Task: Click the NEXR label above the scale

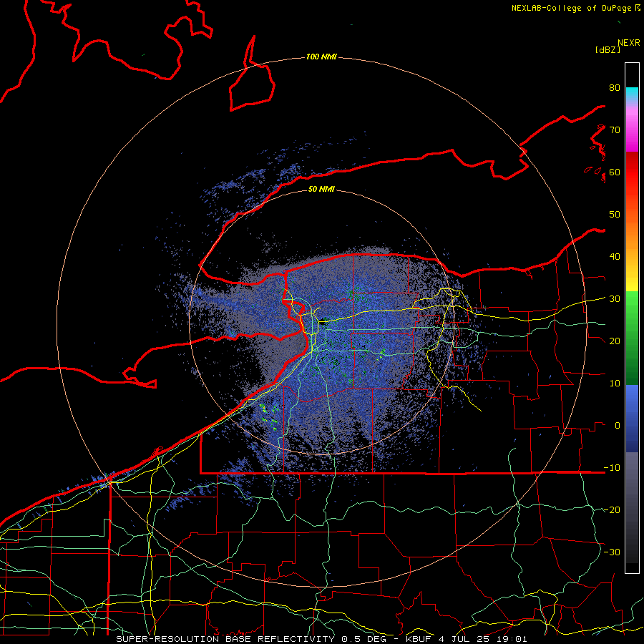Action: tap(629, 43)
